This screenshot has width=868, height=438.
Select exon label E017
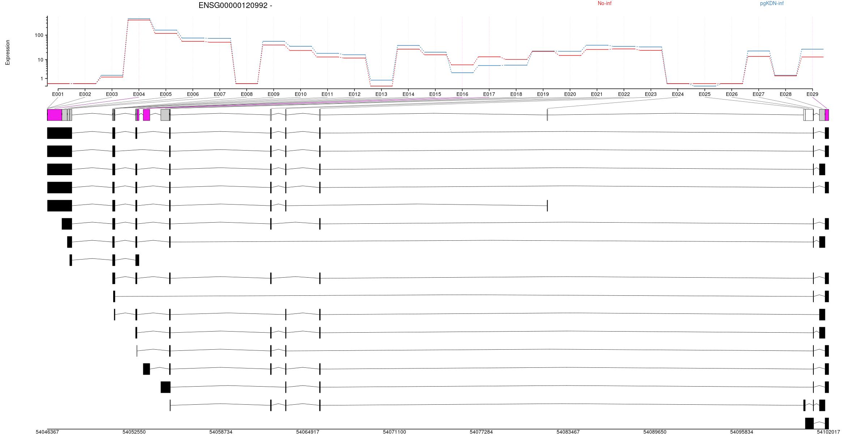pos(489,94)
